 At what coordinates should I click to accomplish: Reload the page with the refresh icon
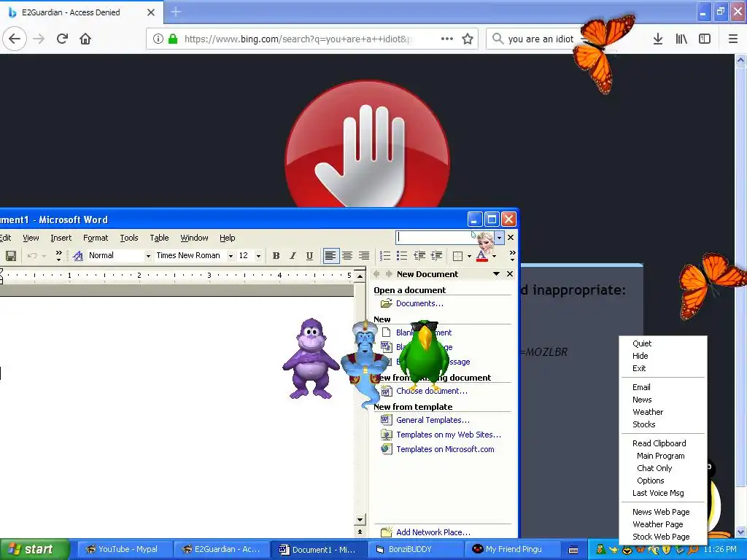pos(63,39)
